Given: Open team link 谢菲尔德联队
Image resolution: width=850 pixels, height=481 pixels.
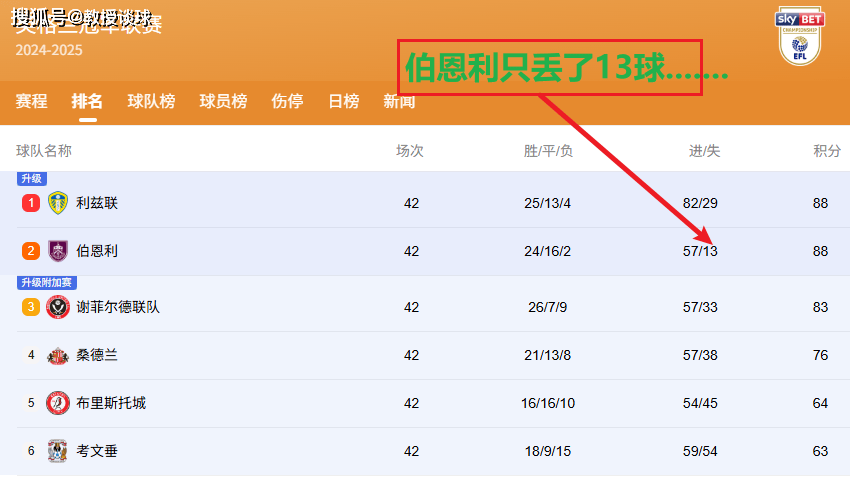Looking at the screenshot, I should pos(118,307).
